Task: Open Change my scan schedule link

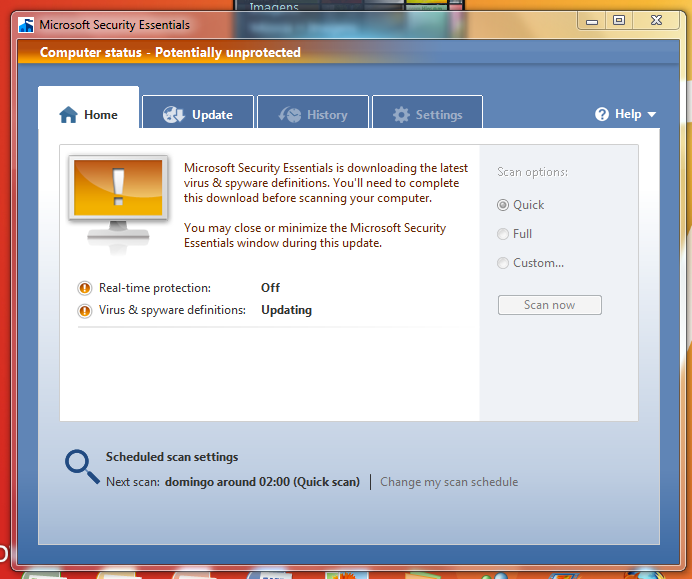Action: [449, 482]
